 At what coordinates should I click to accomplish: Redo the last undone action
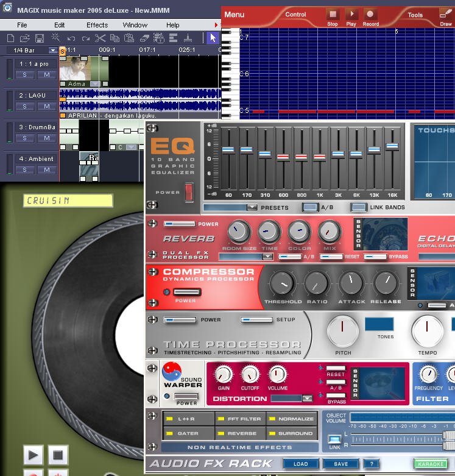click(86, 38)
